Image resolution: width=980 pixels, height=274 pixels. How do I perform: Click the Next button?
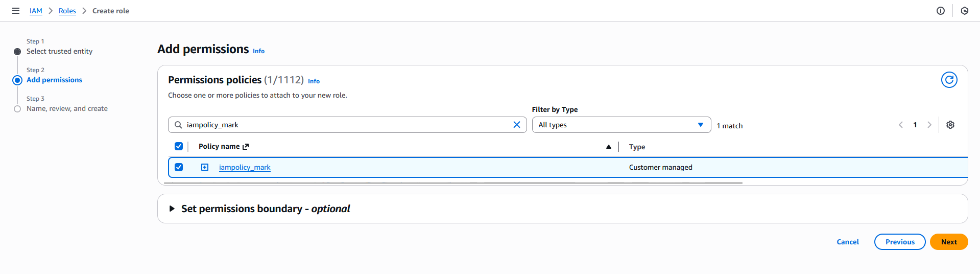(949, 242)
